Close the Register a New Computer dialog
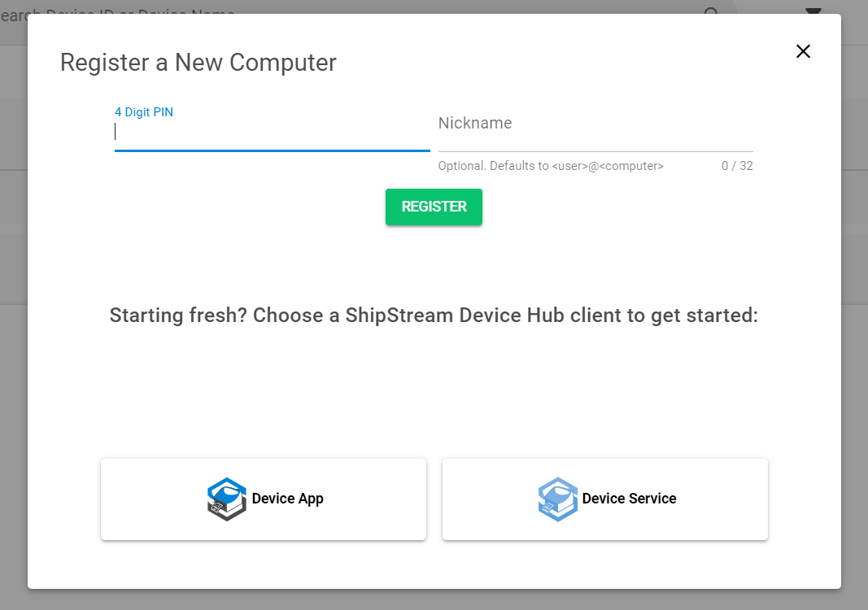868x610 pixels. [x=803, y=51]
